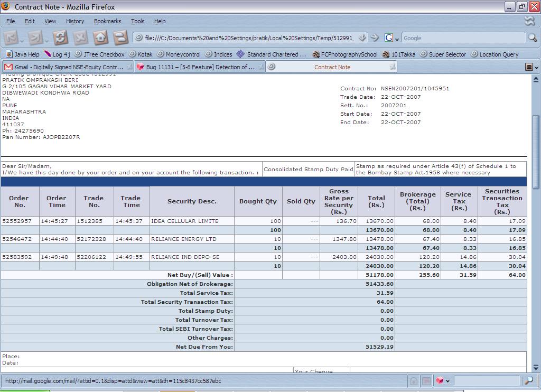Click the empty text field in the status bar

click(487, 381)
